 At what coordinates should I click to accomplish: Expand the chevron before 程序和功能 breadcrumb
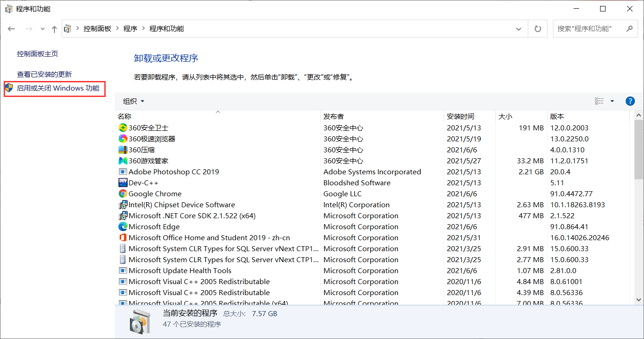coord(144,29)
